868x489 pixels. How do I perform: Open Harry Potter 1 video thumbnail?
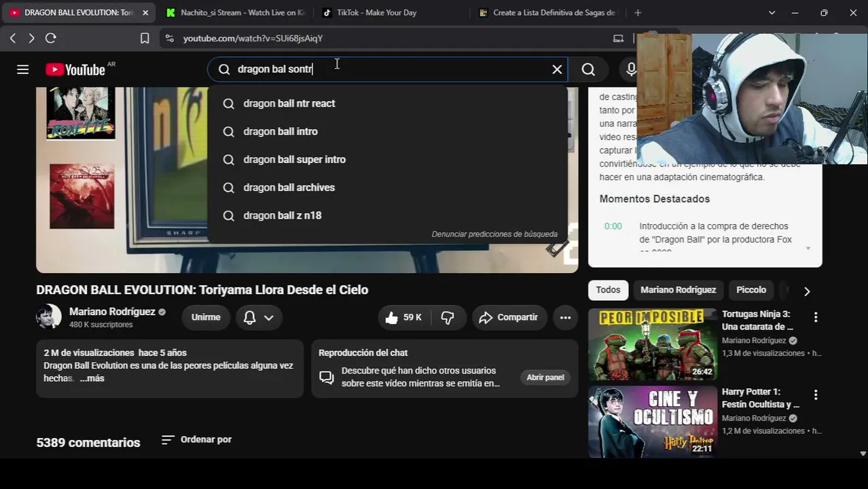[x=652, y=422]
